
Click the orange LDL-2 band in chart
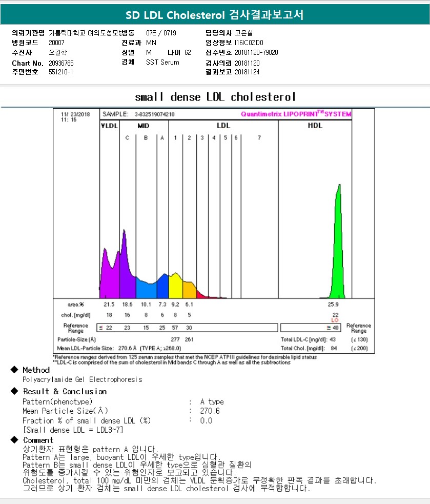point(189,290)
